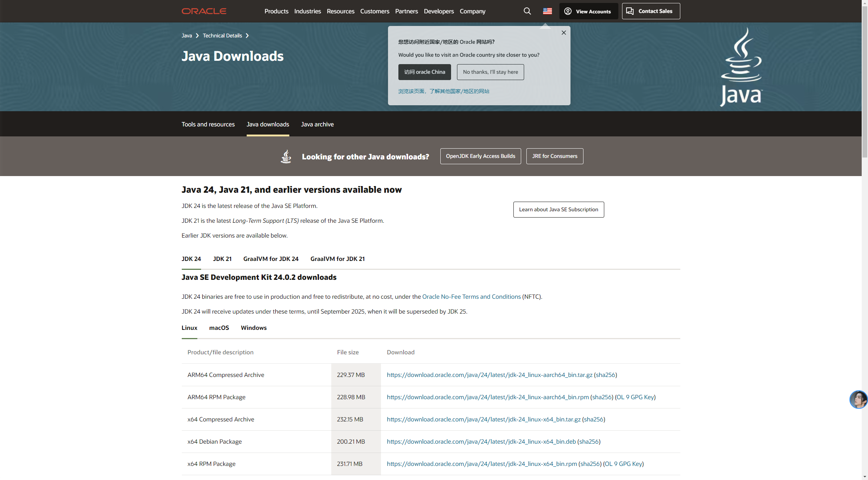The image size is (868, 480).
Task: Click No thanks, I'll stay here
Action: (x=490, y=72)
